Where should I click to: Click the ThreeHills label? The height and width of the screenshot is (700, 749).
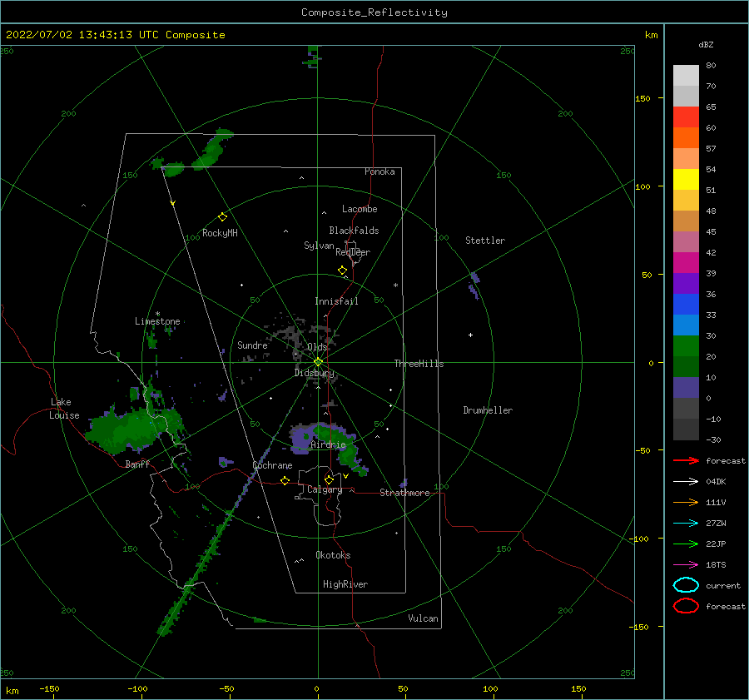[419, 364]
